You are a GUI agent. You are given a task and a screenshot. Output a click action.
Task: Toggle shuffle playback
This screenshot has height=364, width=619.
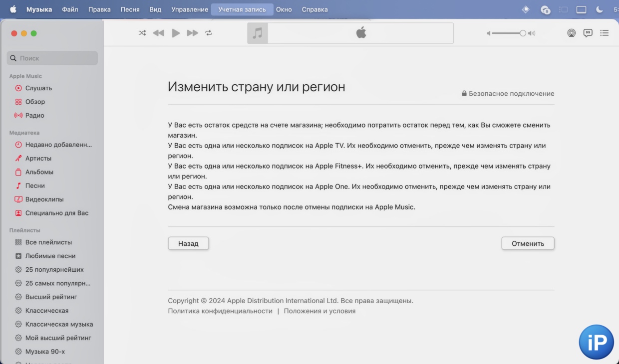(x=142, y=33)
